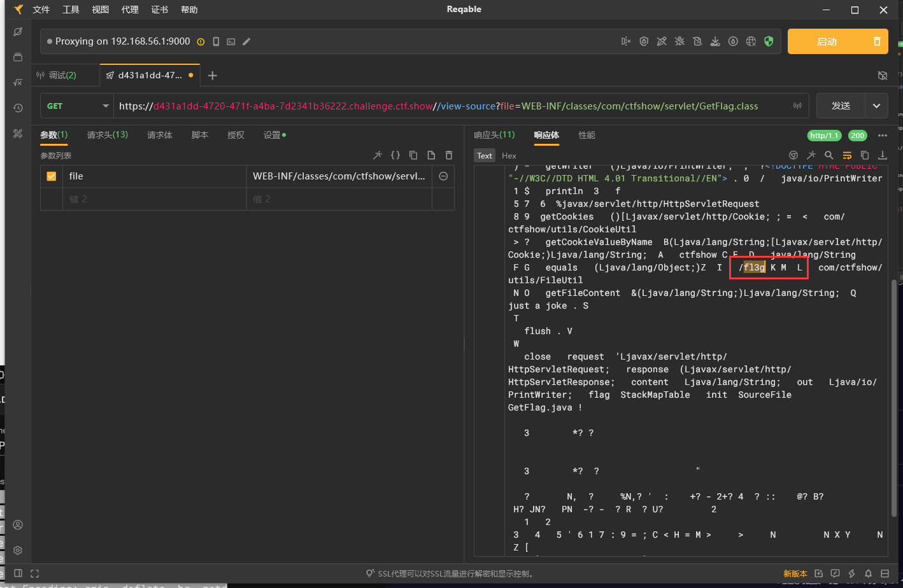Open the compose icon in the left sidebar
Screen dimensions: 903x588
[x=18, y=32]
